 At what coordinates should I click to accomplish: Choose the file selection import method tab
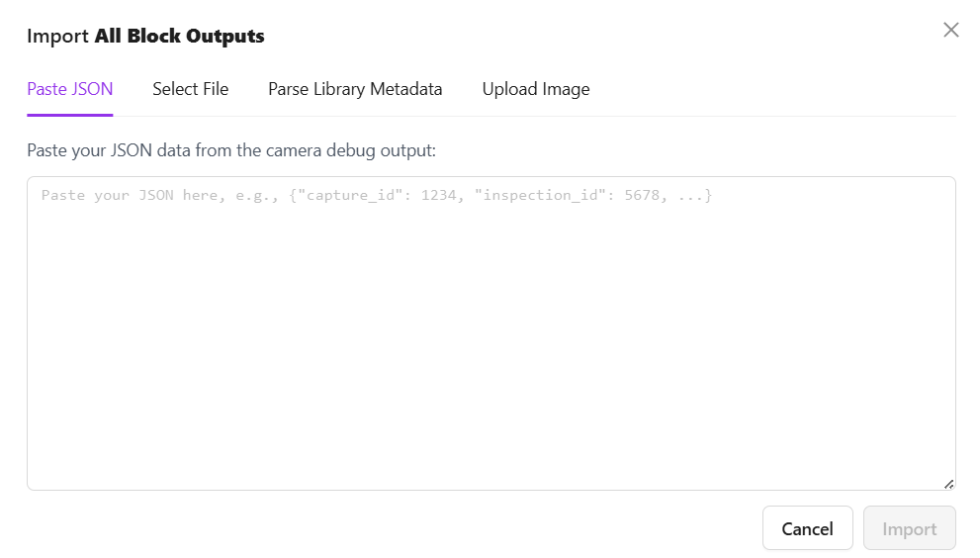tap(191, 89)
